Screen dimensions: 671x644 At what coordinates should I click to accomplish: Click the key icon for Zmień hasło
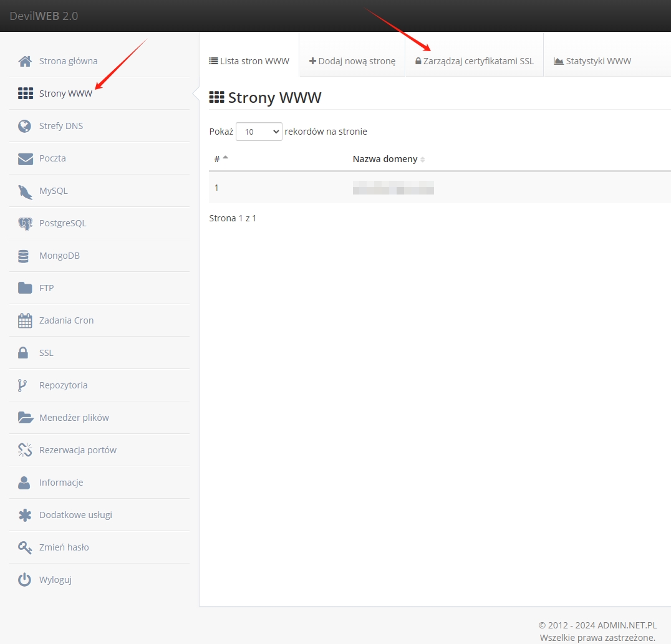pos(25,547)
